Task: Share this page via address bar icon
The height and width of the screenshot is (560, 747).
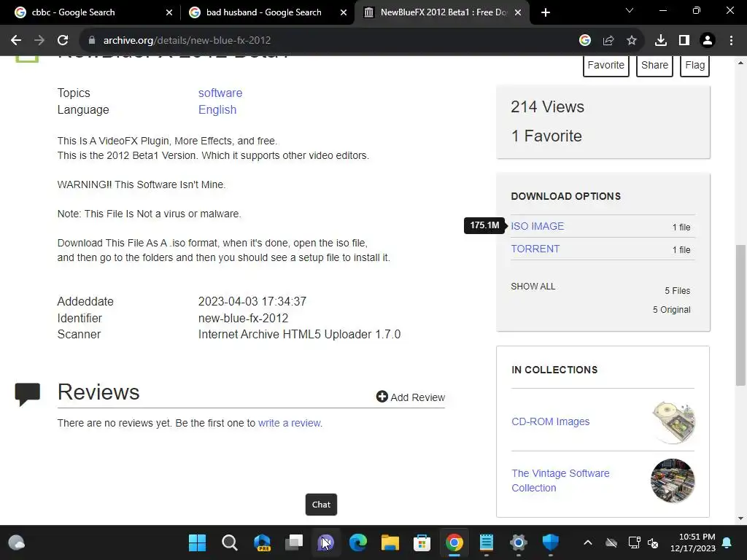Action: click(x=608, y=41)
